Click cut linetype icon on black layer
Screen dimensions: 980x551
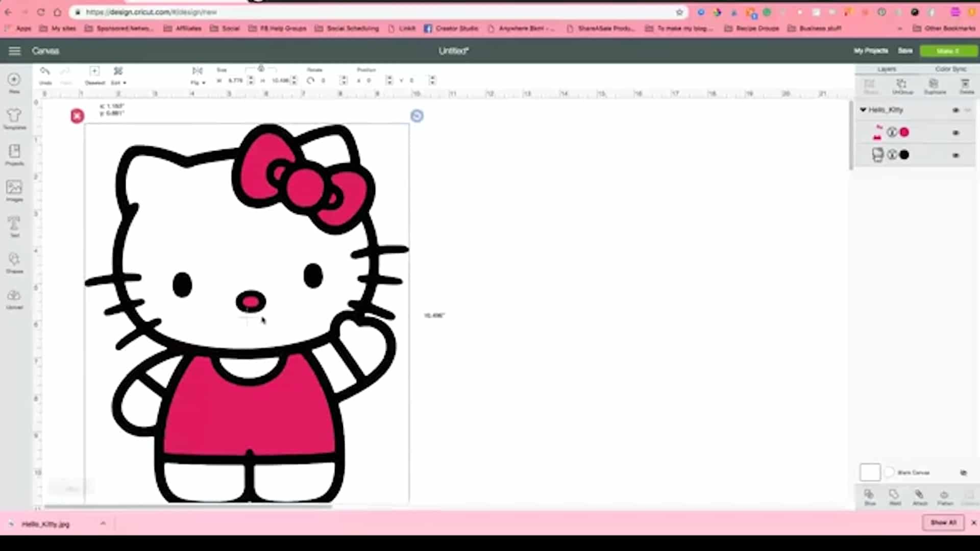[x=891, y=155]
